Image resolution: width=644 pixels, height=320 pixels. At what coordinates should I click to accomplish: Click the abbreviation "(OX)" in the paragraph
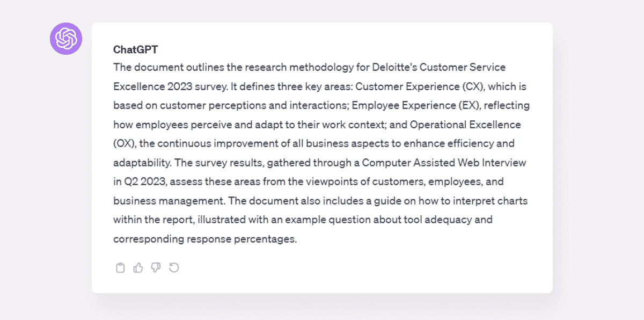click(123, 143)
